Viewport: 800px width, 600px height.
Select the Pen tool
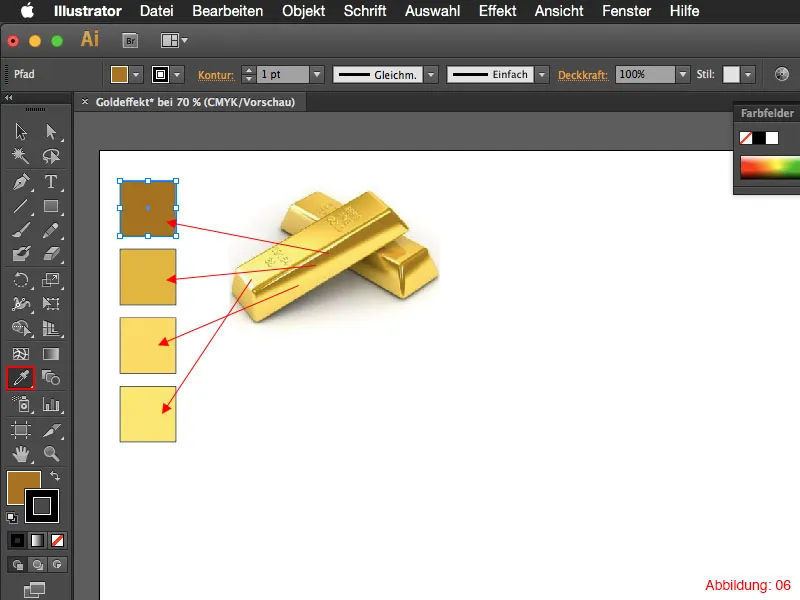point(21,182)
